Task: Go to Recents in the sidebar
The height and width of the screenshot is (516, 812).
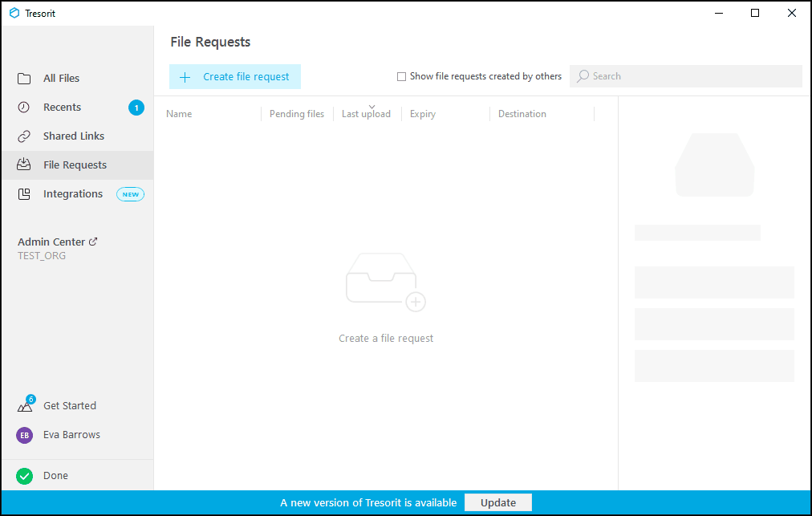Action: 78,108
